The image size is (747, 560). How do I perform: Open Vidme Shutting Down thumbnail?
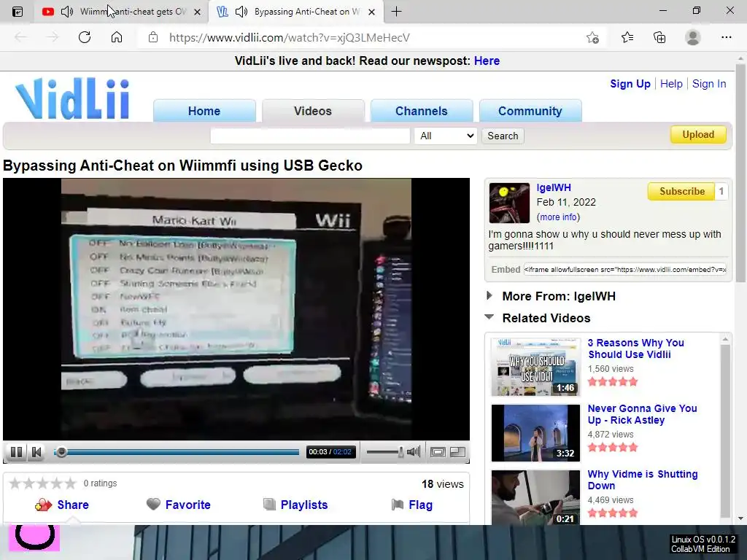point(535,497)
